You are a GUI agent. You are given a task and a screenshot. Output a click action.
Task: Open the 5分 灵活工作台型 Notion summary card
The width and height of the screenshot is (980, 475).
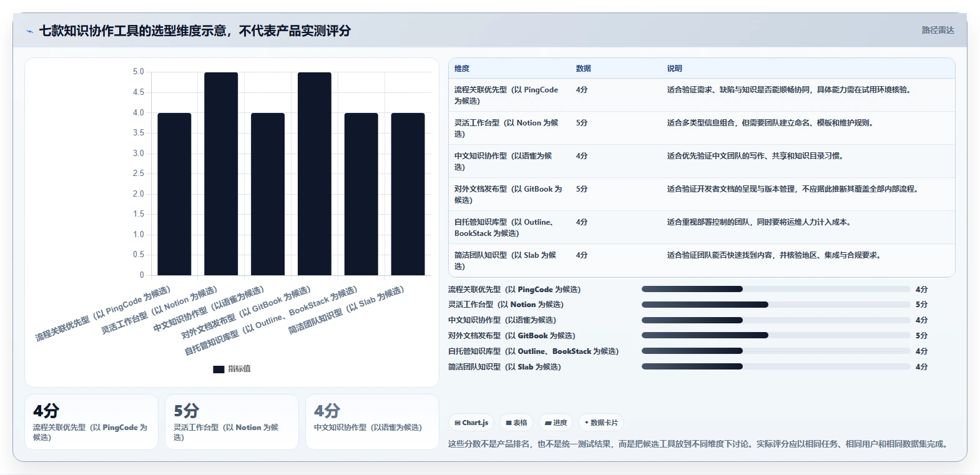click(232, 422)
